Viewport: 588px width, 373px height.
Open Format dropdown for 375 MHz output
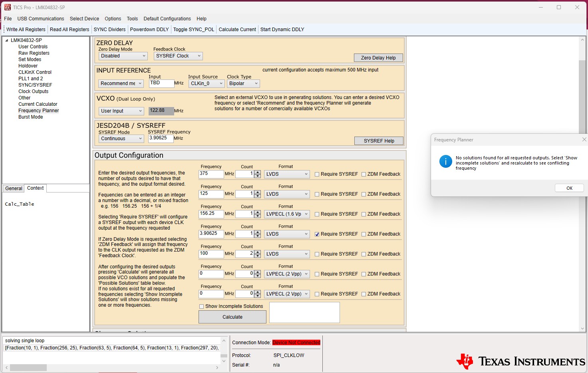[x=287, y=174]
